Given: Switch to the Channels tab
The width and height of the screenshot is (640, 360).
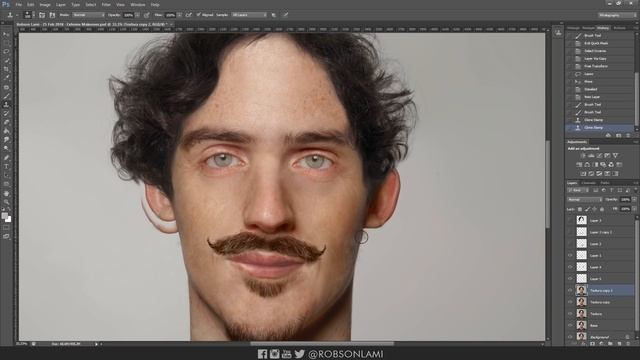Looking at the screenshot, I should (589, 183).
